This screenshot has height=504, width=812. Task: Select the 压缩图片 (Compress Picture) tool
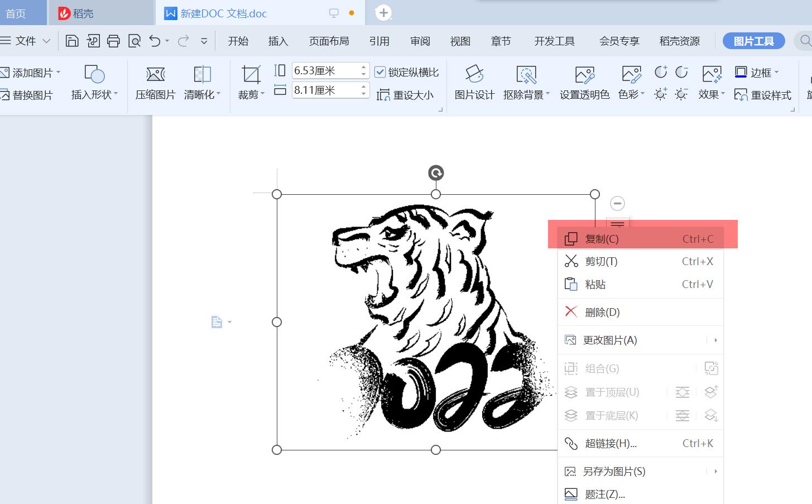click(x=155, y=83)
